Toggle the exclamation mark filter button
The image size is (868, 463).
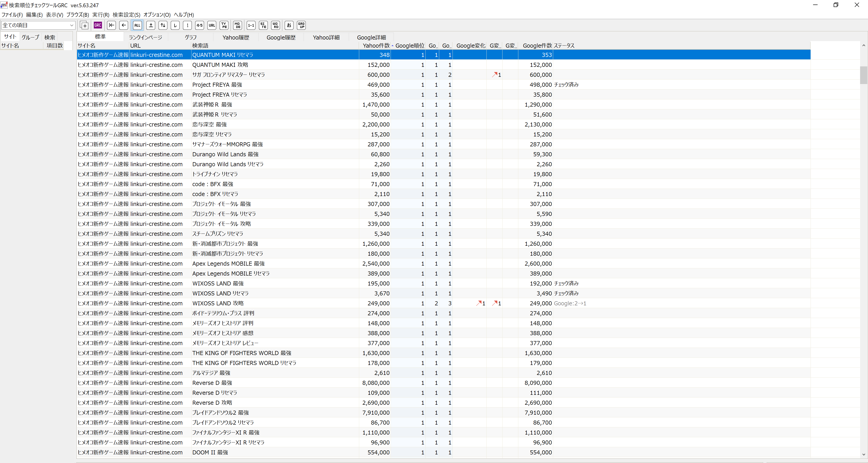point(187,25)
